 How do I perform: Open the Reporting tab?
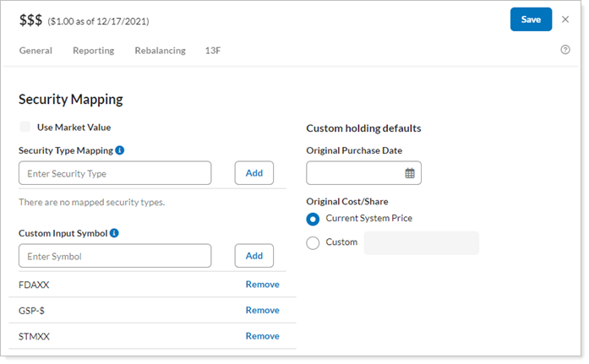tap(93, 51)
